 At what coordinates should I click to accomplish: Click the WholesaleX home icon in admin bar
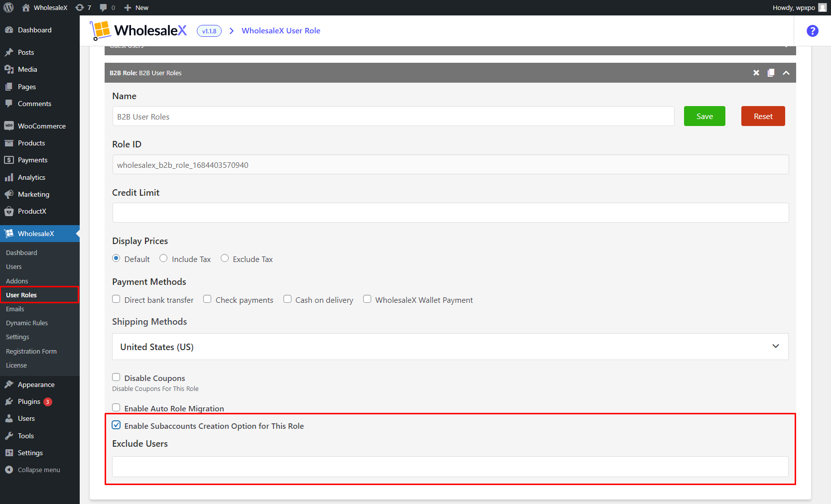point(26,7)
